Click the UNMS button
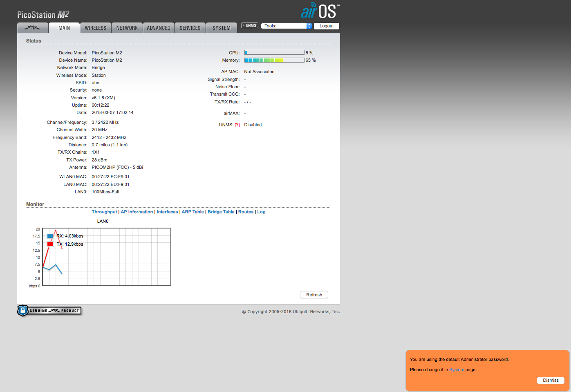 [x=250, y=25]
